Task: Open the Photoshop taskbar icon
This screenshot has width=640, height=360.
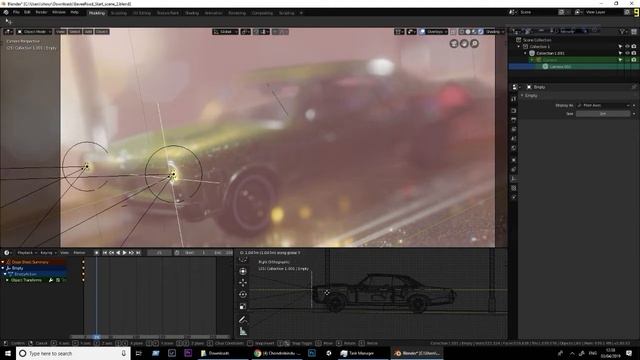Action: click(312, 353)
